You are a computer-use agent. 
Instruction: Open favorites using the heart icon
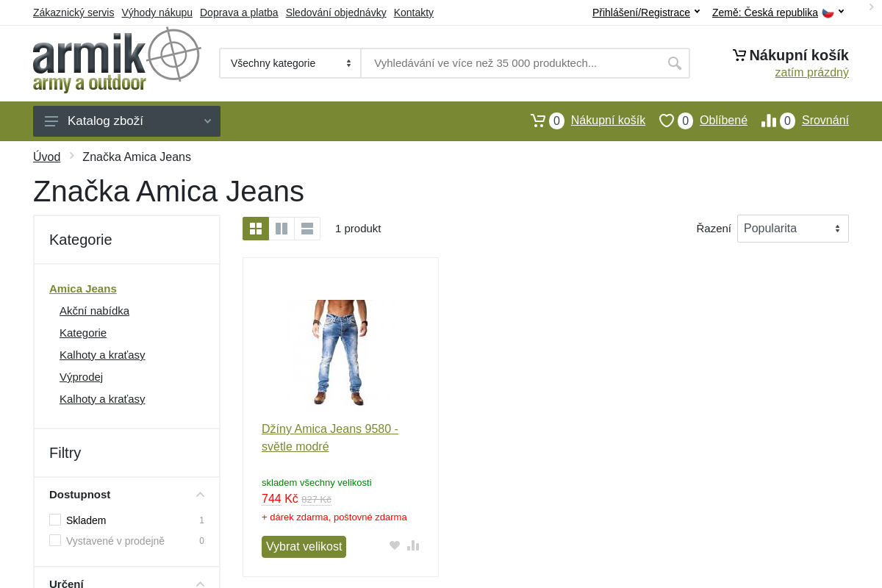[x=667, y=120]
